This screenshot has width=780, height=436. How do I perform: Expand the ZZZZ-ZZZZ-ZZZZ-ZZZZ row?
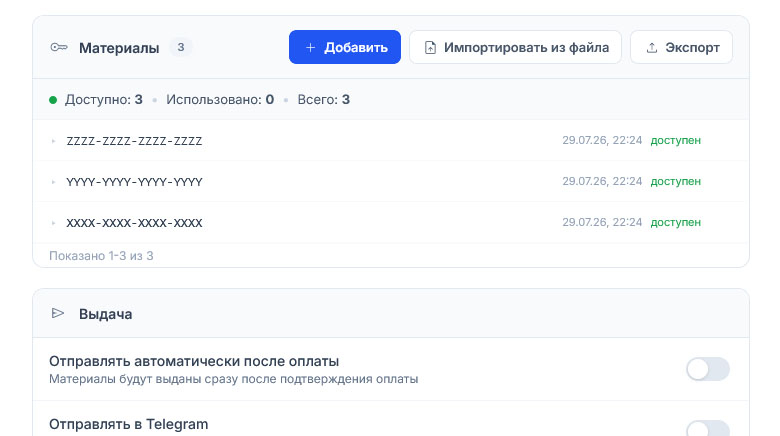tap(53, 141)
